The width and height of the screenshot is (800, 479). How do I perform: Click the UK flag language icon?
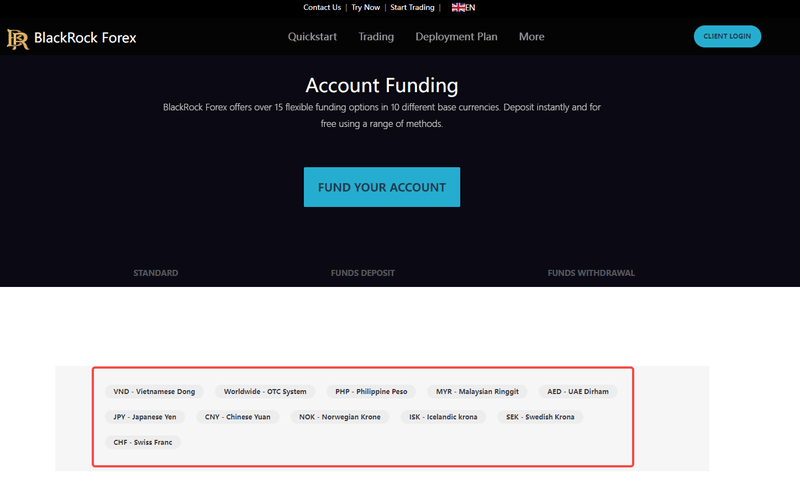click(x=458, y=7)
